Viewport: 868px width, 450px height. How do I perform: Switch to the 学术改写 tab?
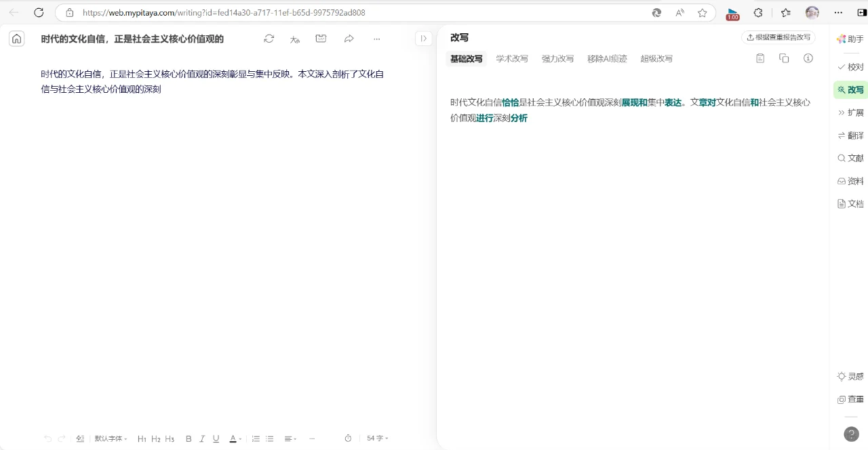512,59
